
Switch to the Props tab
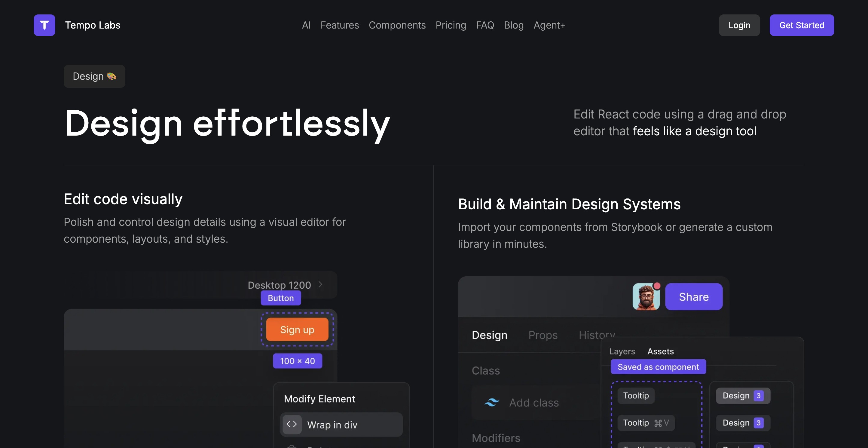click(x=542, y=335)
